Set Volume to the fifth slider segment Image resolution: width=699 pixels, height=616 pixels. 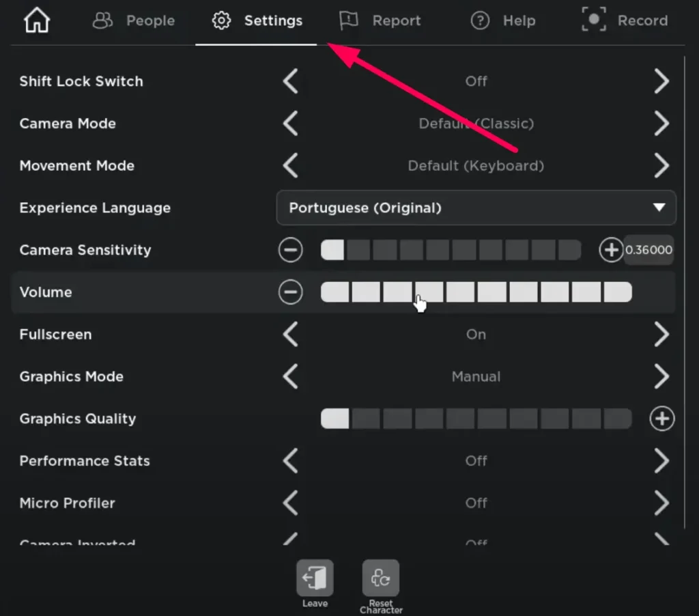[461, 293]
